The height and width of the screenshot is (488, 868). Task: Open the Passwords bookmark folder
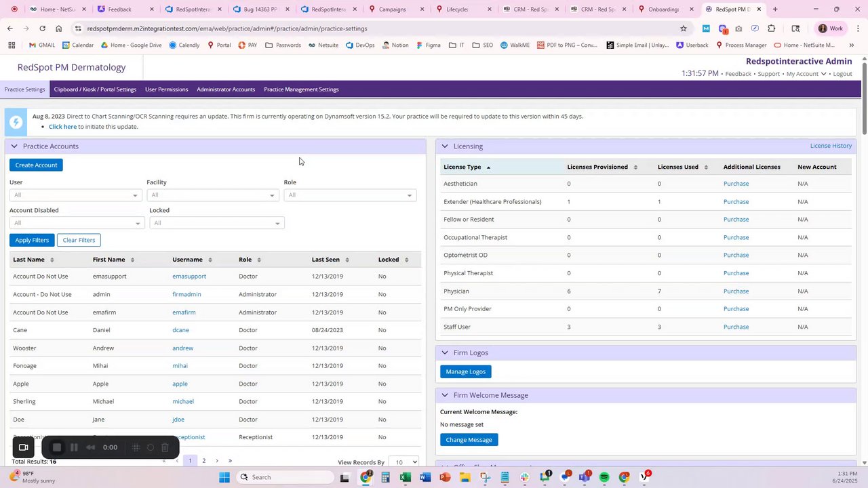(x=283, y=45)
